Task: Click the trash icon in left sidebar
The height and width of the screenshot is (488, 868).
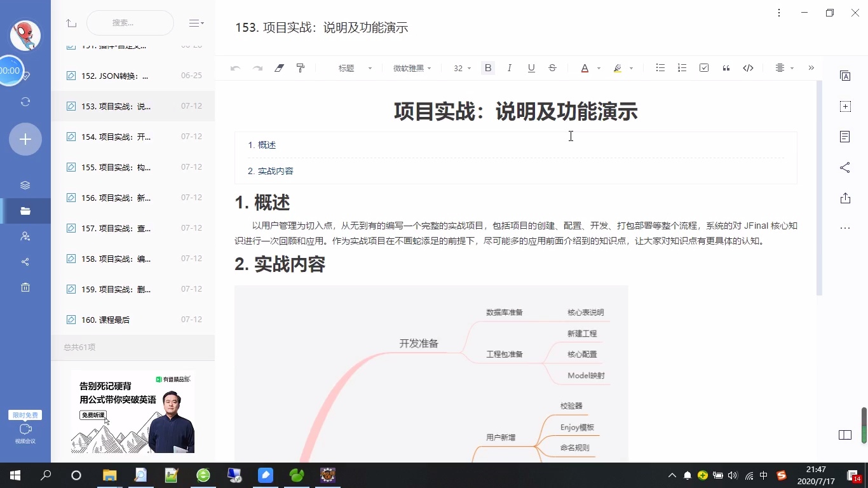Action: coord(25,287)
